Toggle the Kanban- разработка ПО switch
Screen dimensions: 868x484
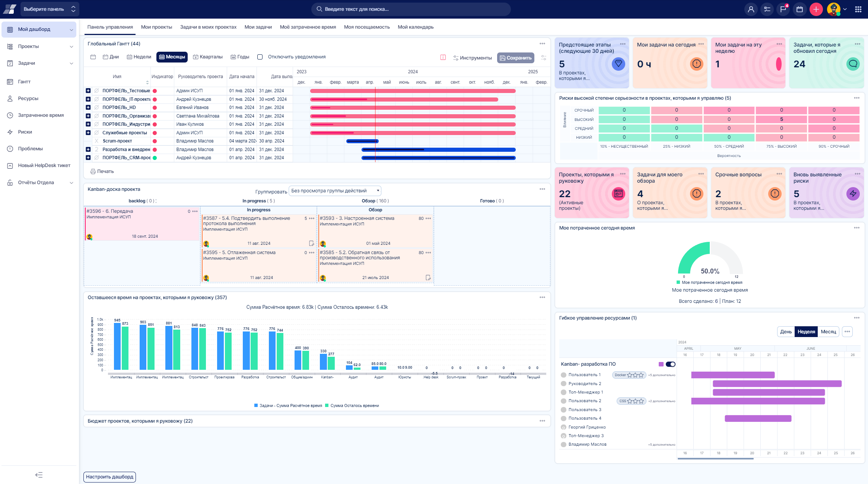coord(670,364)
